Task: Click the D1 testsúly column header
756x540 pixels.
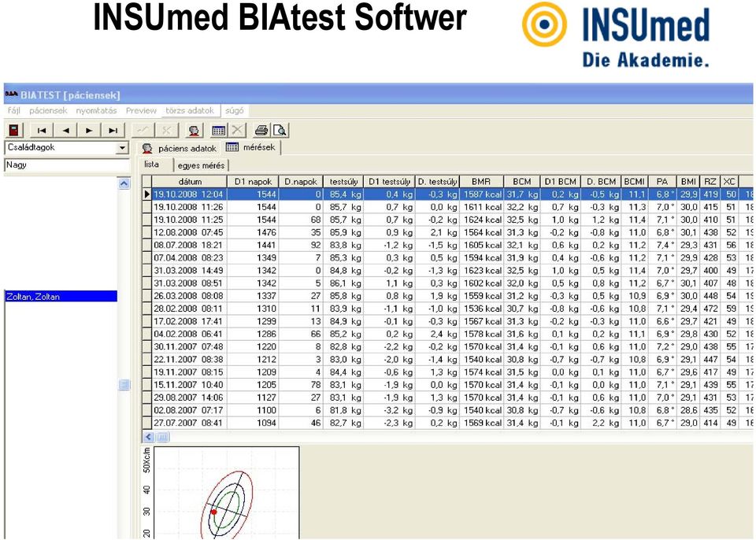Action: pos(389,181)
